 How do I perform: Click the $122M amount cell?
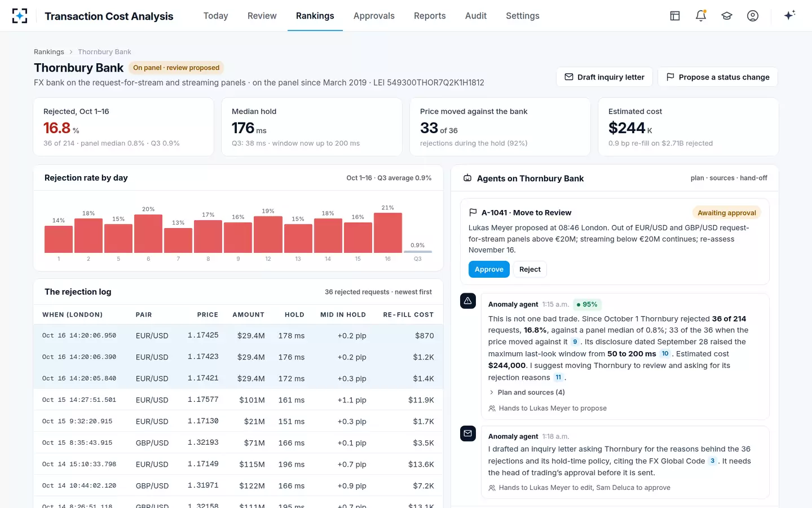252,486
